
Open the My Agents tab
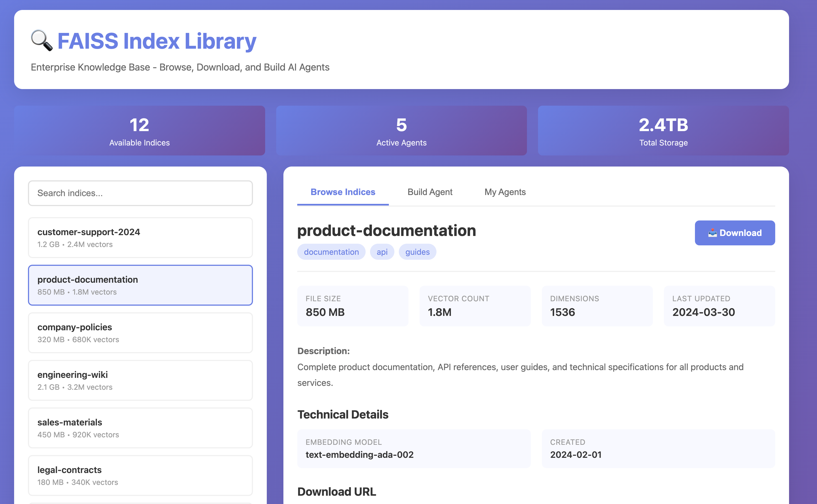coord(505,192)
